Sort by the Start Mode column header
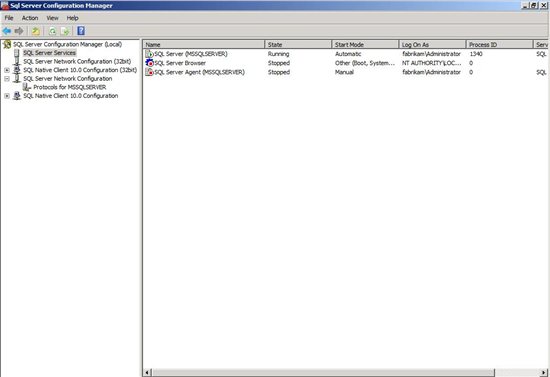This screenshot has width=550, height=377. (365, 45)
